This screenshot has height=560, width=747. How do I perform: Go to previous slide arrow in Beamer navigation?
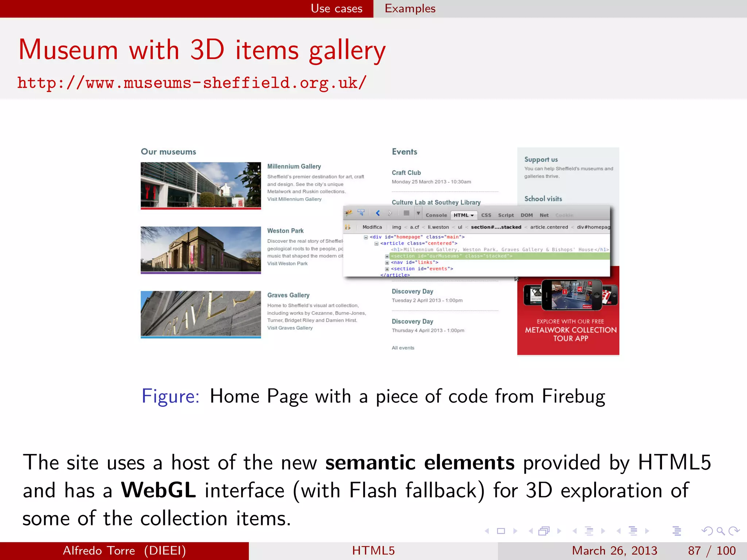tap(487, 531)
